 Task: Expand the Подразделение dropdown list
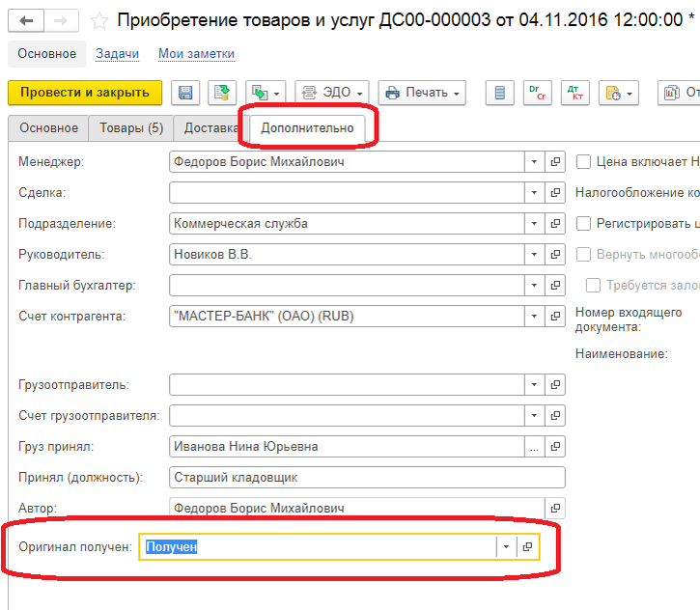[534, 224]
